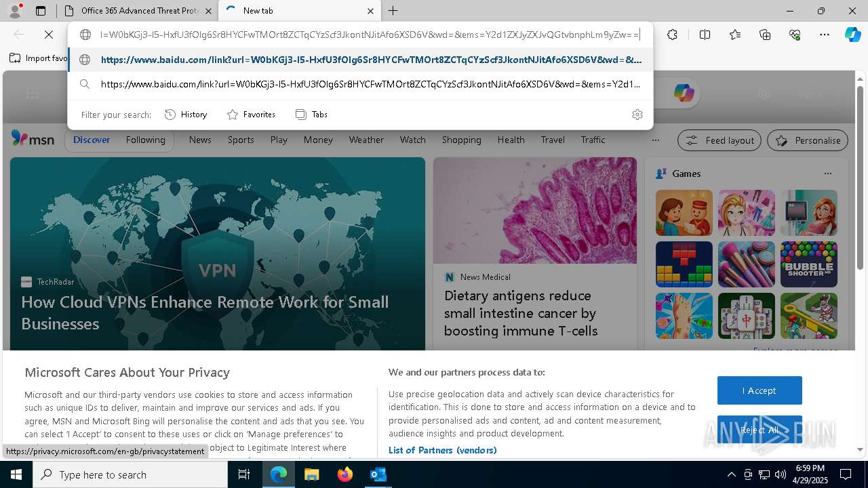Open the Play menu item
The height and width of the screenshot is (488, 868).
tap(279, 140)
